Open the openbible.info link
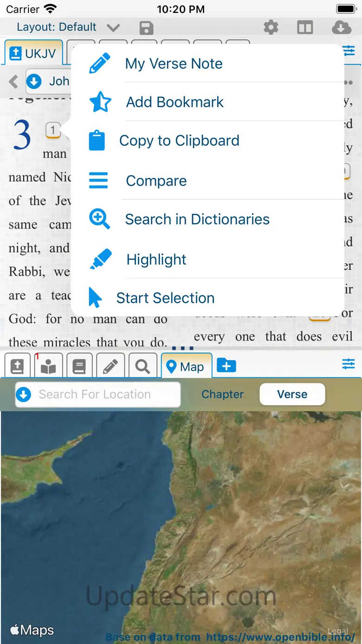This screenshot has width=362, height=644. point(280,637)
